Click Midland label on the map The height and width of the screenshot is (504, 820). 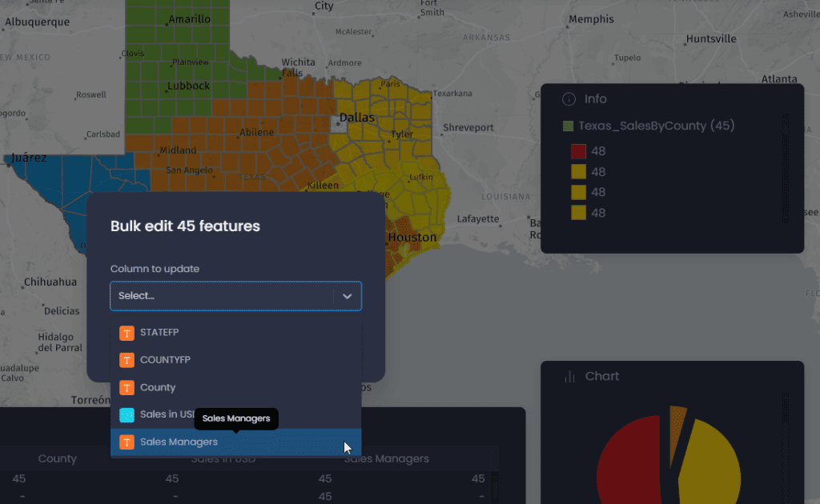pos(178,150)
